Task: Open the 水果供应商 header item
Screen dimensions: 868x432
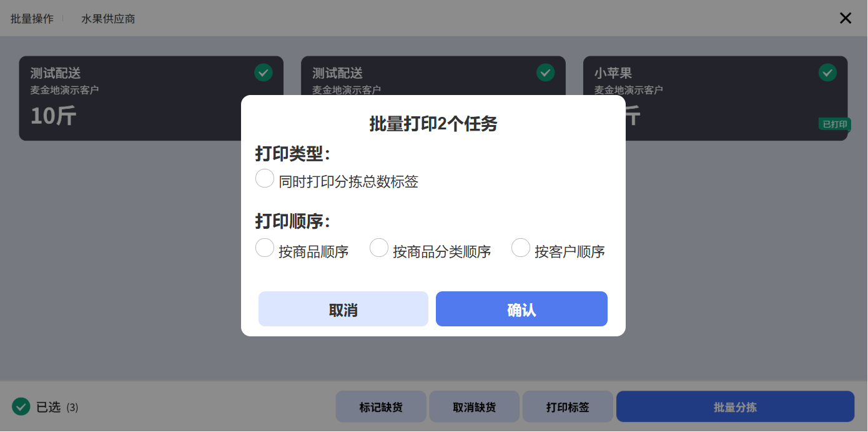Action: pyautogui.click(x=108, y=19)
